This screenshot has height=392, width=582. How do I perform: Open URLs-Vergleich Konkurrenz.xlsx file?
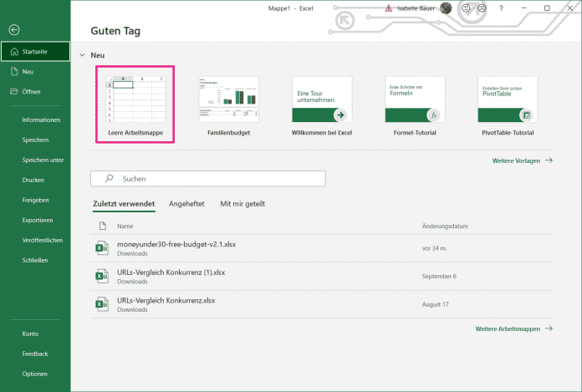click(x=322, y=304)
